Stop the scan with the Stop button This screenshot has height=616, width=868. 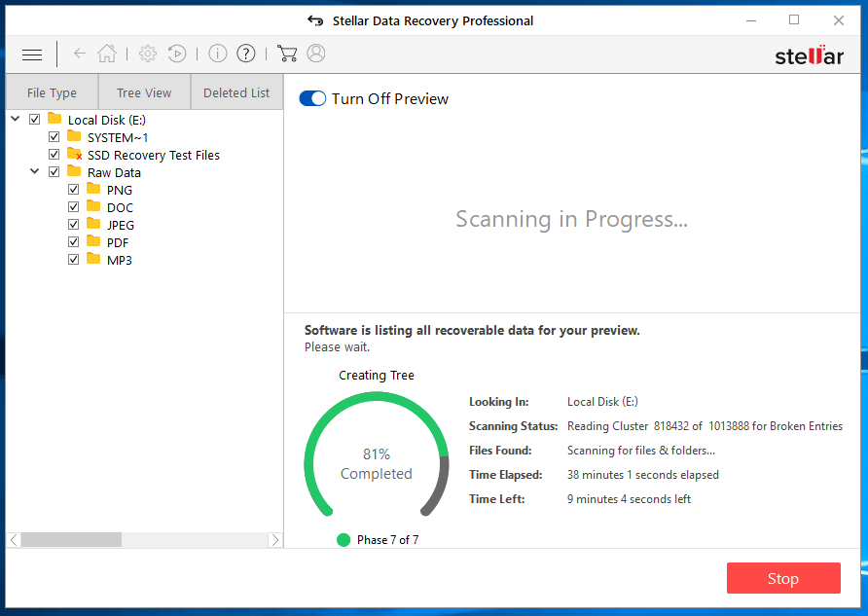(x=783, y=578)
